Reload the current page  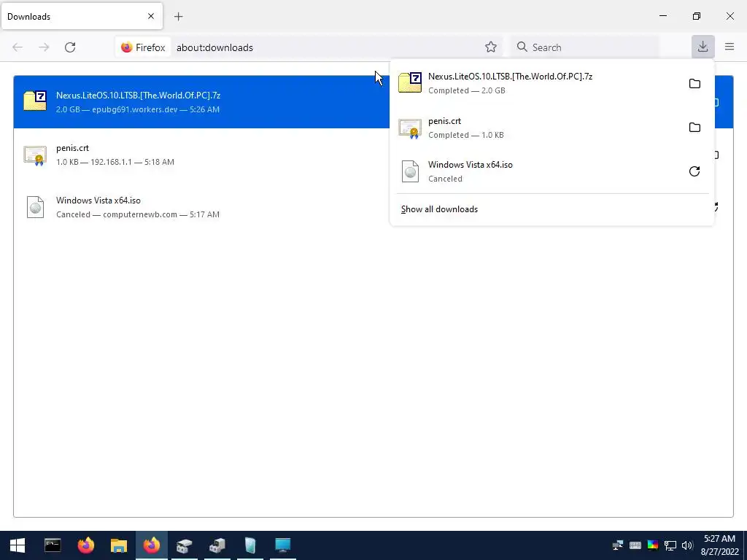[70, 47]
